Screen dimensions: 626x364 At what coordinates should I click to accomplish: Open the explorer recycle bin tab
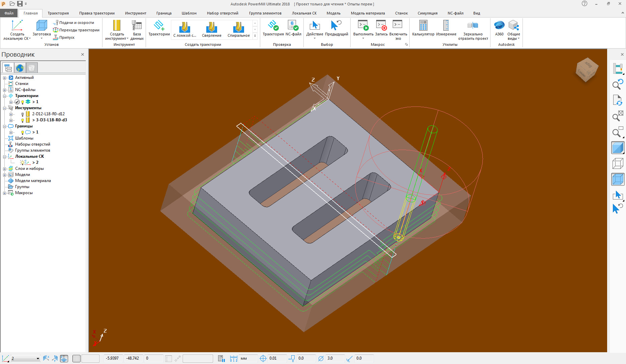32,68
